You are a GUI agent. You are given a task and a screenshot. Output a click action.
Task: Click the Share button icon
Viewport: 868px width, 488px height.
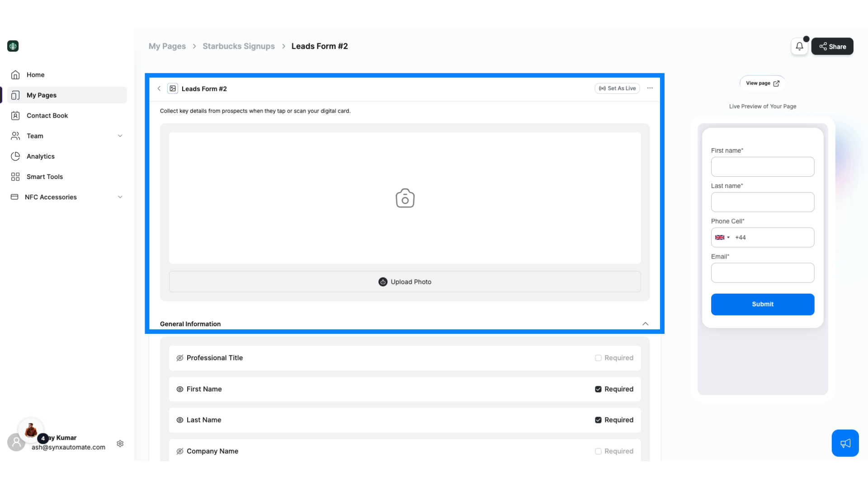[x=823, y=46]
